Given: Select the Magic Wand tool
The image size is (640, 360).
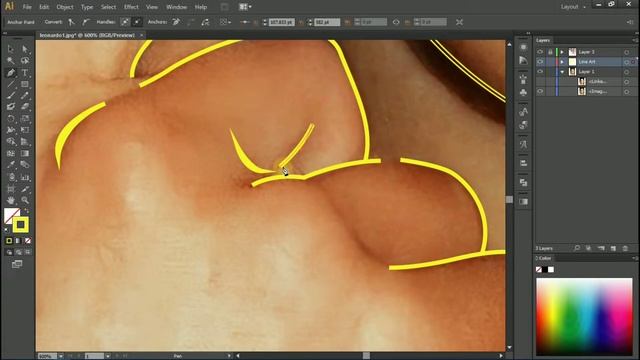Looking at the screenshot, I should pos(11,61).
